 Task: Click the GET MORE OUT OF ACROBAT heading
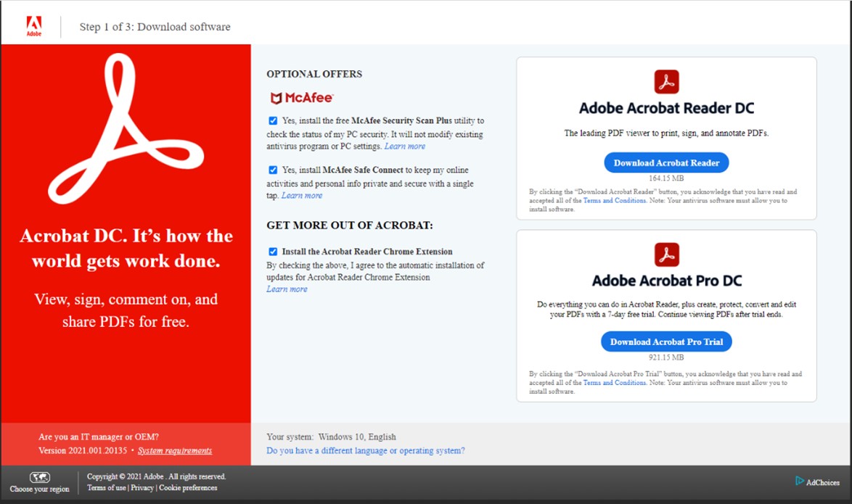point(350,226)
